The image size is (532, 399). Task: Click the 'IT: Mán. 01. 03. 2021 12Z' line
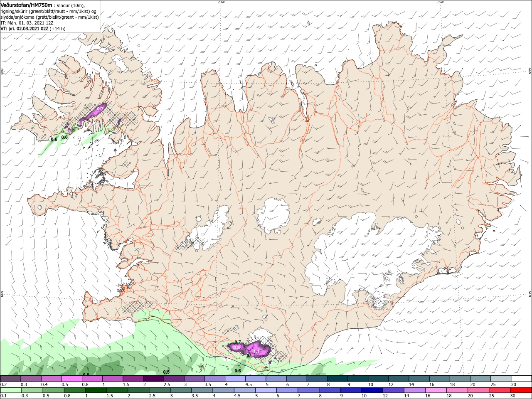tap(28, 23)
